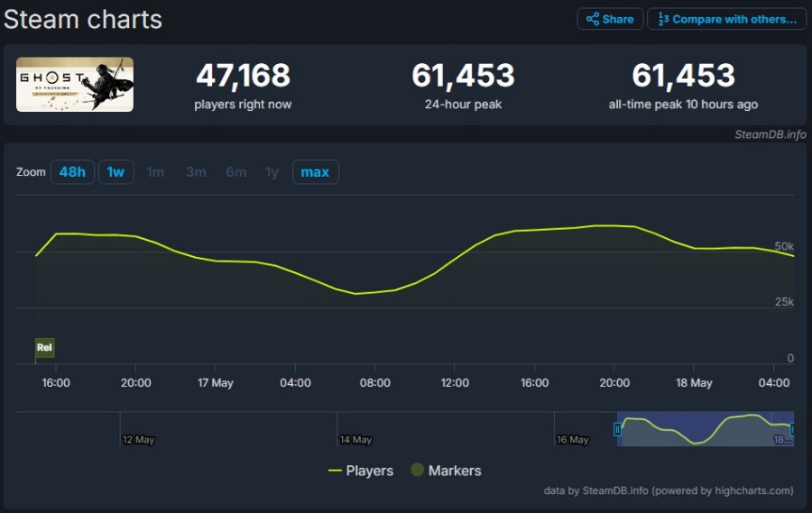Click the compare ranking icon
This screenshot has height=513, width=812.
pos(663,19)
